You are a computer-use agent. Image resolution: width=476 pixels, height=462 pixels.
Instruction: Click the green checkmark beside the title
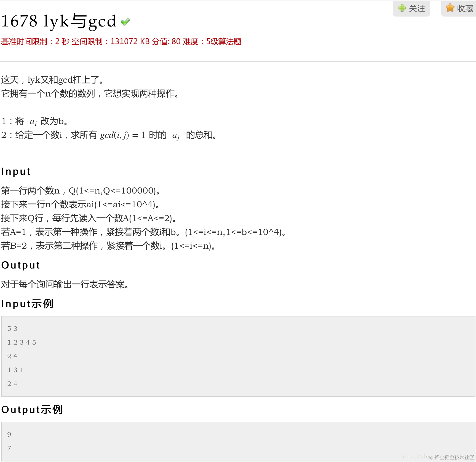[x=125, y=22]
